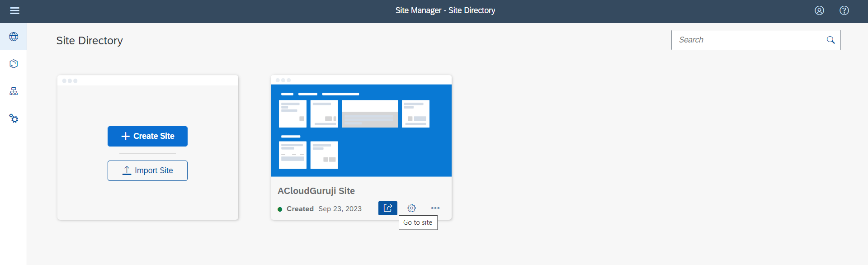Click the Import Site button

pyautogui.click(x=147, y=170)
